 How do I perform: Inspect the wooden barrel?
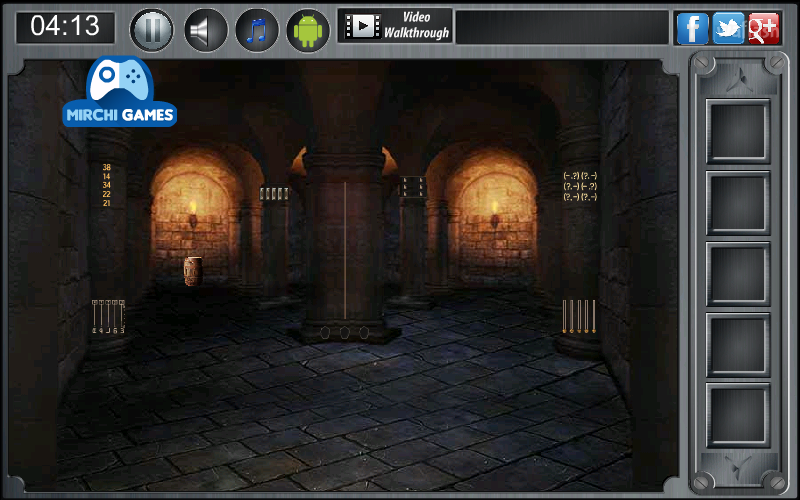coord(193,271)
